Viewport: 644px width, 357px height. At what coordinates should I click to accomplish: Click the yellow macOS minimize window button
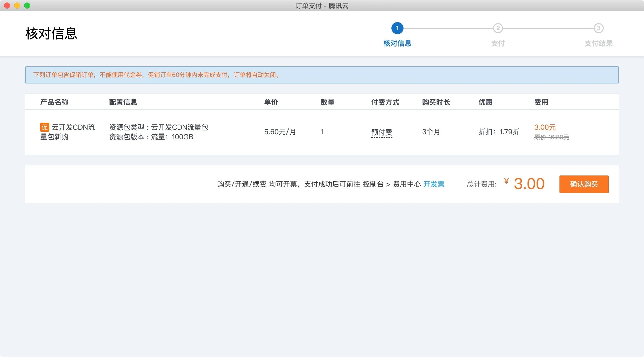[x=17, y=6]
